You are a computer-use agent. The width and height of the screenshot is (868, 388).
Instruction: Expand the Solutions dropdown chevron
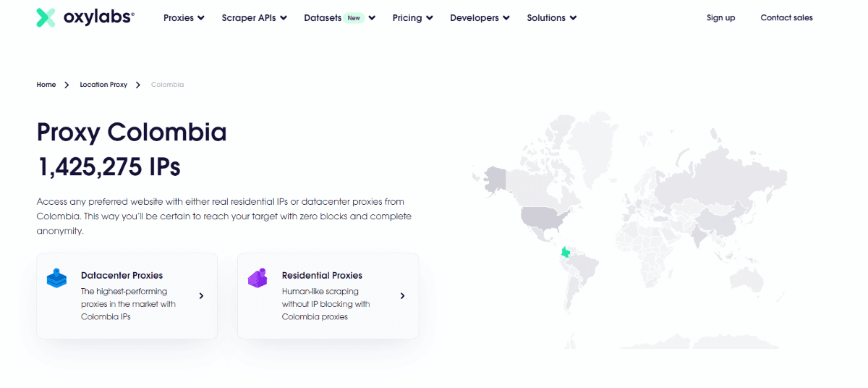click(x=574, y=18)
